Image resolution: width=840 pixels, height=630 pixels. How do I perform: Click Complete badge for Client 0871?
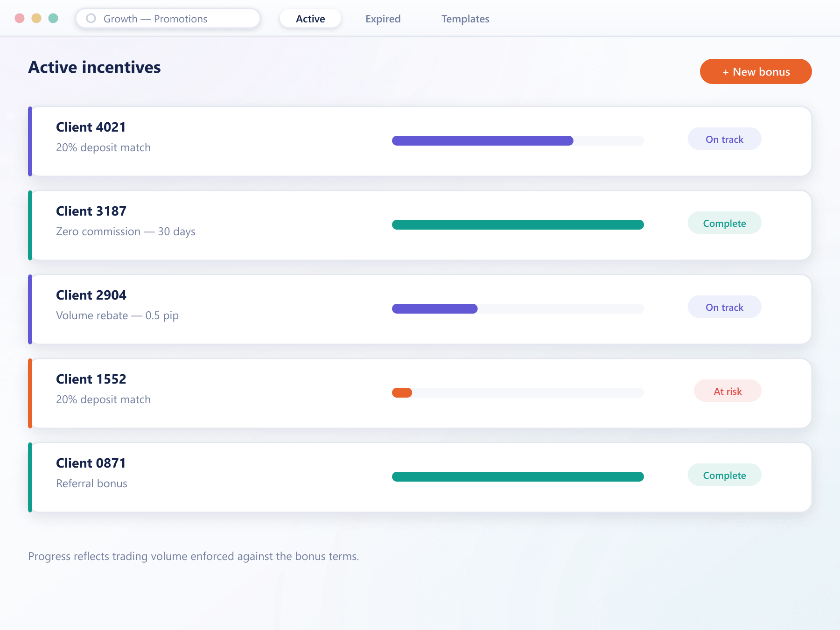724,475
